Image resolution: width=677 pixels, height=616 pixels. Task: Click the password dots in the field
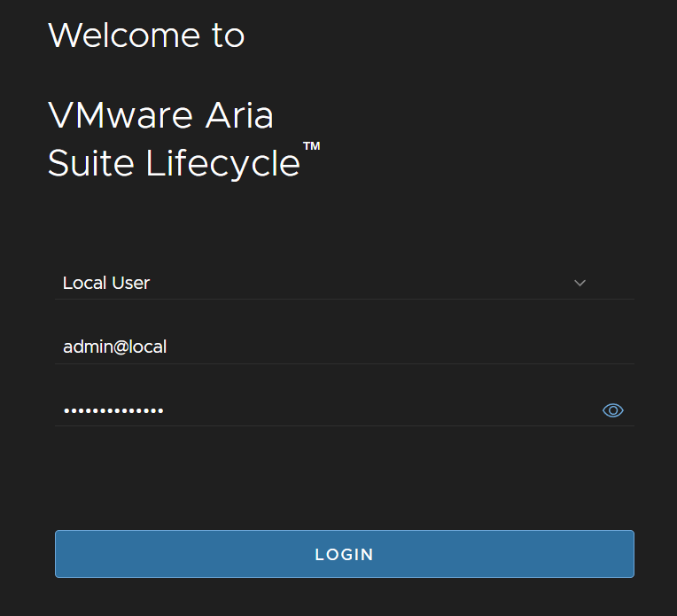click(x=113, y=410)
